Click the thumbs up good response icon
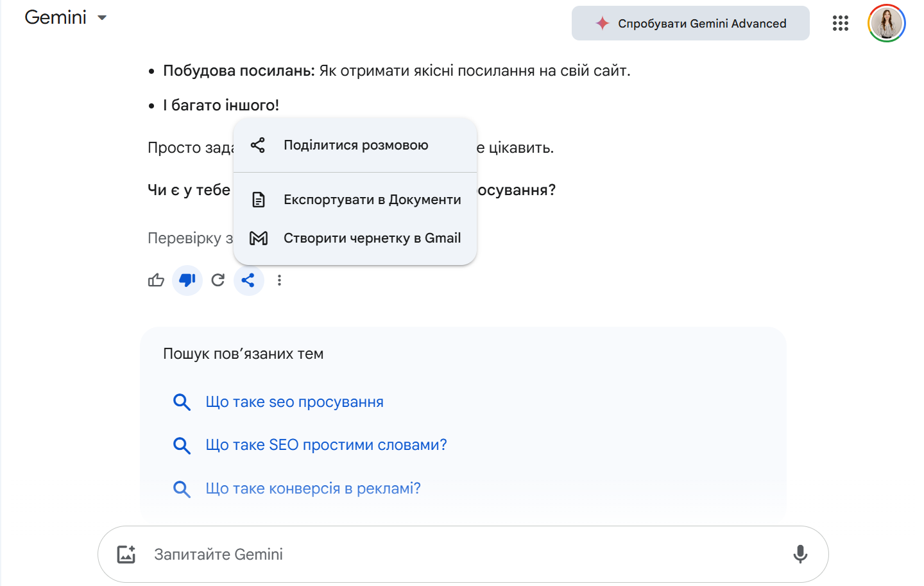 (156, 280)
